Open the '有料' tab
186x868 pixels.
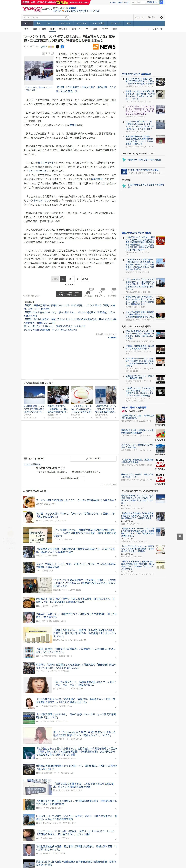click(128, 23)
